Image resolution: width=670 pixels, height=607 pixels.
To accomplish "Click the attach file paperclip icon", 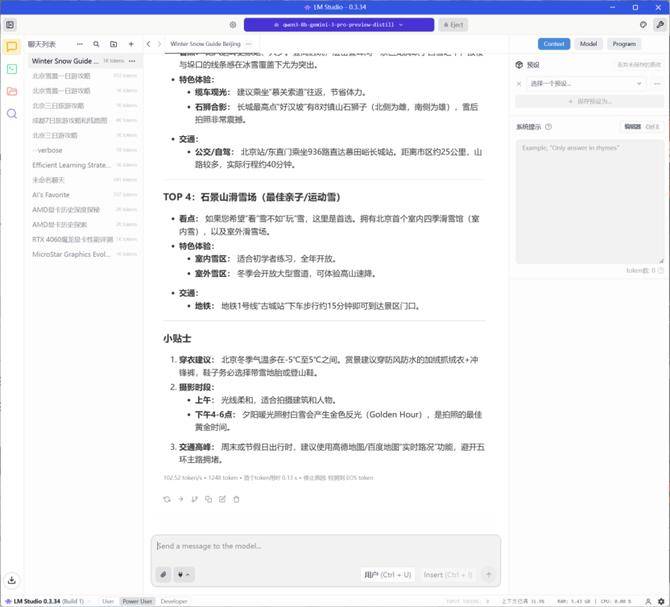I will (162, 574).
